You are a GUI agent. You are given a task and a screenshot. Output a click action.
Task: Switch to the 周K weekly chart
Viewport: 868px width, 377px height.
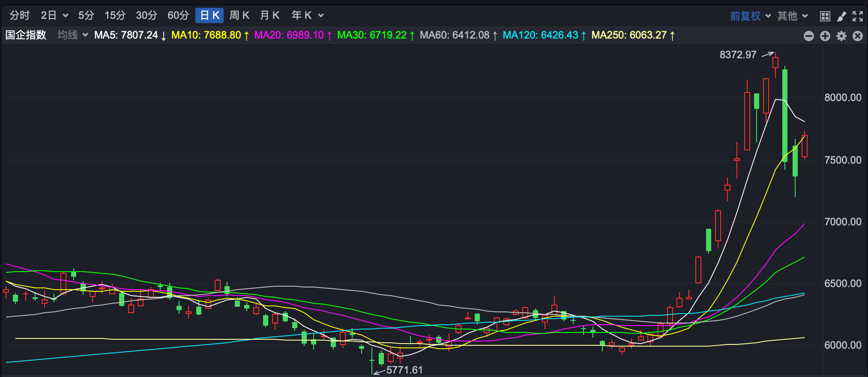point(239,15)
